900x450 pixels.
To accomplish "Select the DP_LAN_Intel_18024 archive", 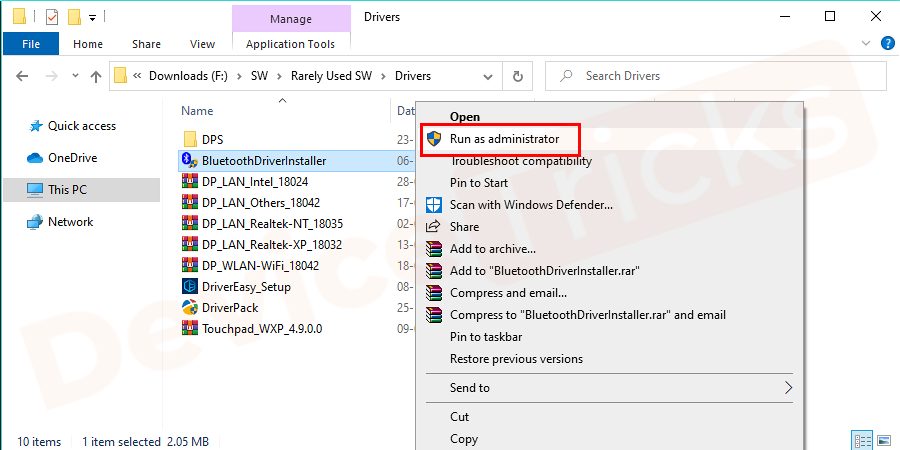I will pos(245,182).
